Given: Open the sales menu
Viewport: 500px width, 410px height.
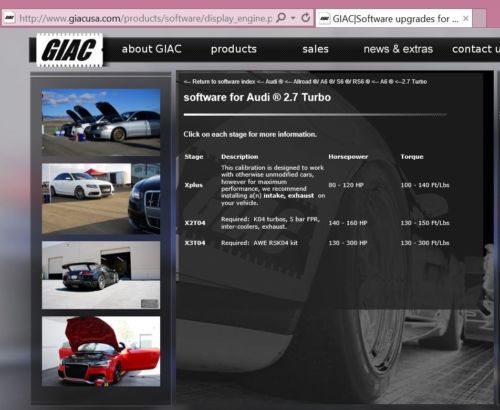Looking at the screenshot, I should click(x=315, y=49).
